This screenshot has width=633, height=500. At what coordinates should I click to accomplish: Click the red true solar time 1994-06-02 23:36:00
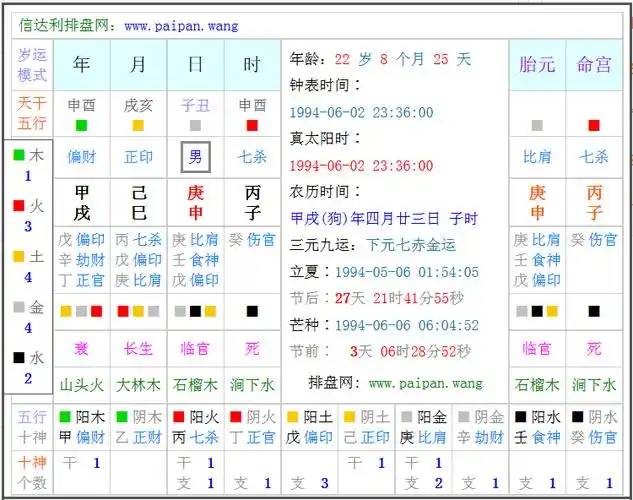[x=362, y=165]
